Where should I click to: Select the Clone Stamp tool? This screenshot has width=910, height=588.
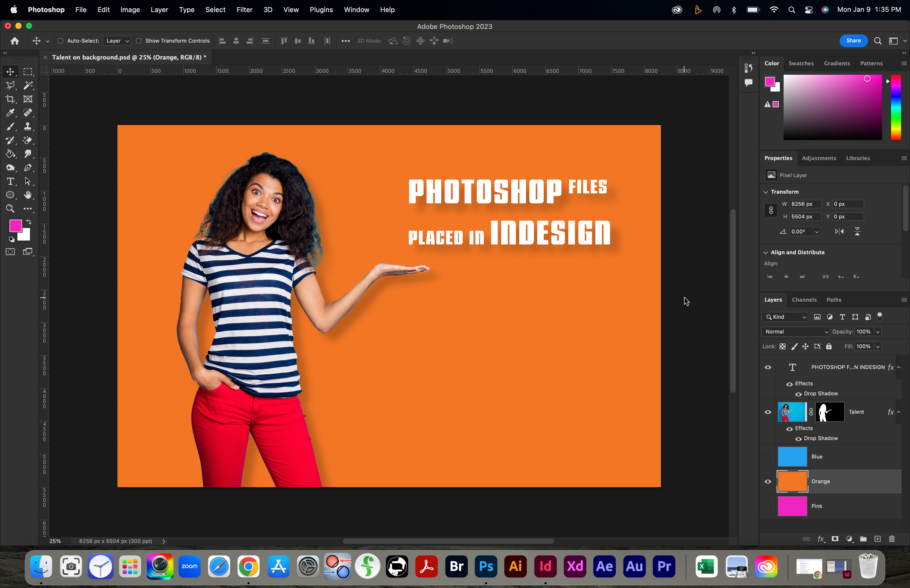[x=27, y=126]
